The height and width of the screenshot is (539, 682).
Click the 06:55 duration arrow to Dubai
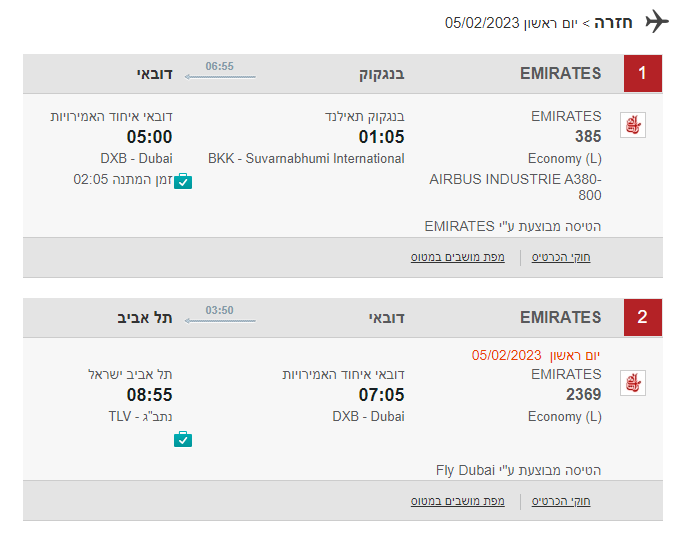(220, 77)
